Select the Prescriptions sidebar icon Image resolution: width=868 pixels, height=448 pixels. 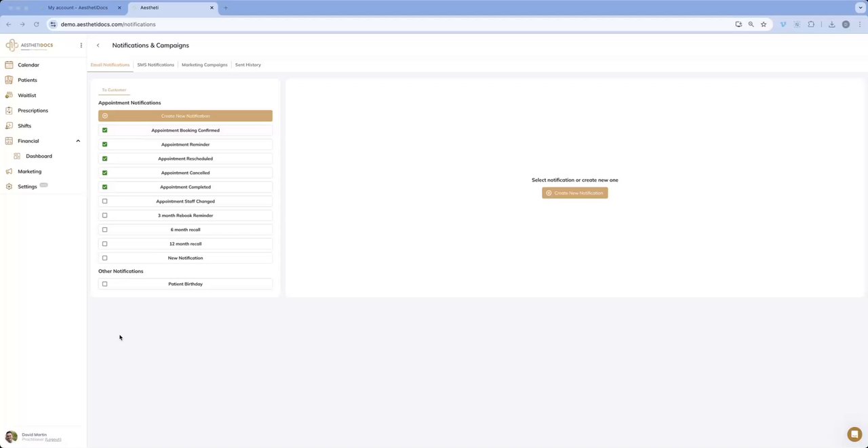click(x=9, y=110)
